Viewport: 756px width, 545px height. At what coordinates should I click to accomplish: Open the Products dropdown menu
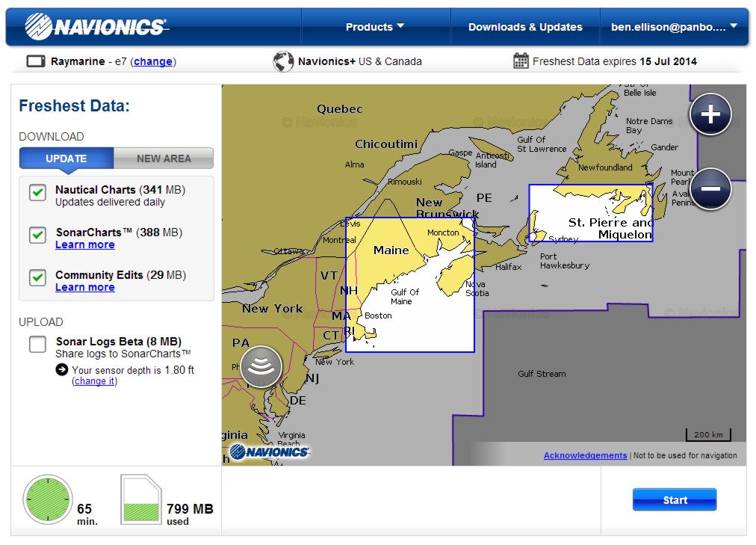(375, 27)
